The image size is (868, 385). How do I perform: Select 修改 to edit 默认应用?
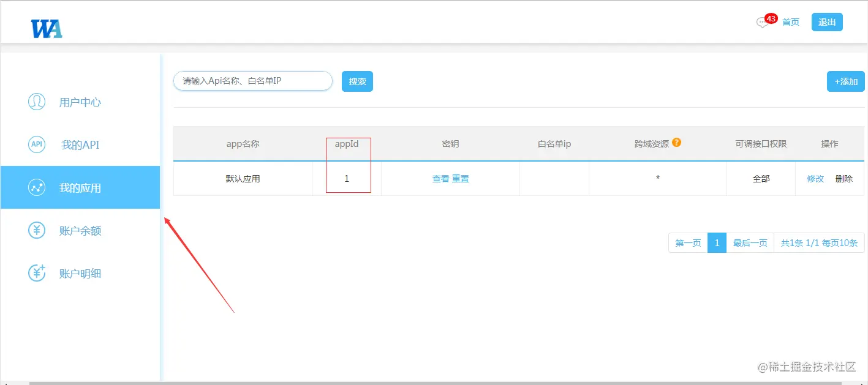[x=815, y=178]
